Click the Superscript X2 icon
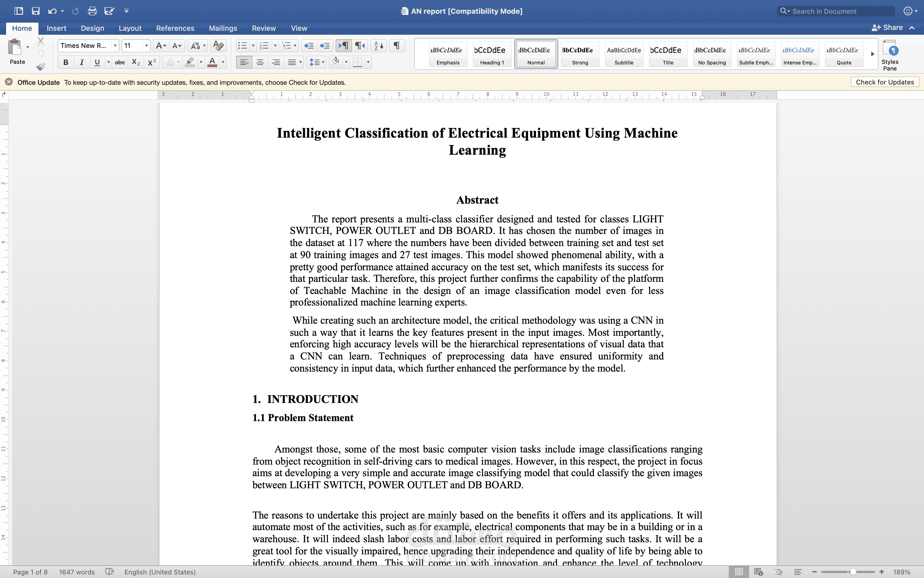924x578 pixels. pos(152,62)
